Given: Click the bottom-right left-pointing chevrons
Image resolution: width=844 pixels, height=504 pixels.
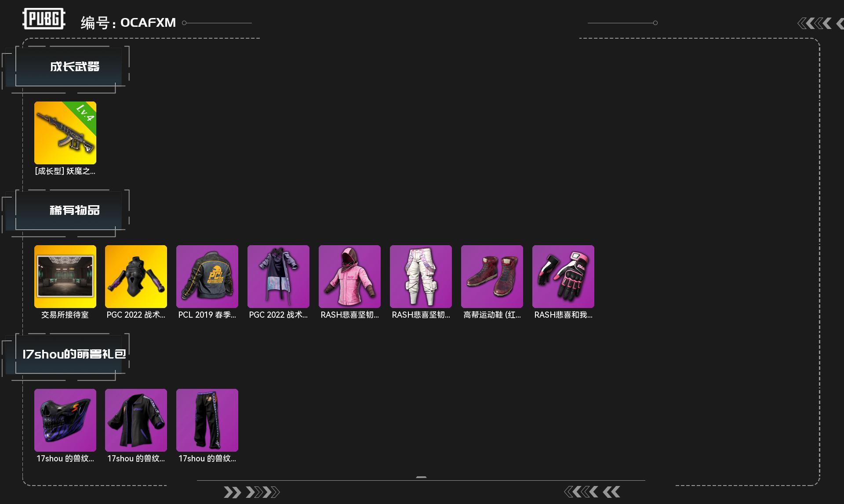Looking at the screenshot, I should pyautogui.click(x=593, y=492).
